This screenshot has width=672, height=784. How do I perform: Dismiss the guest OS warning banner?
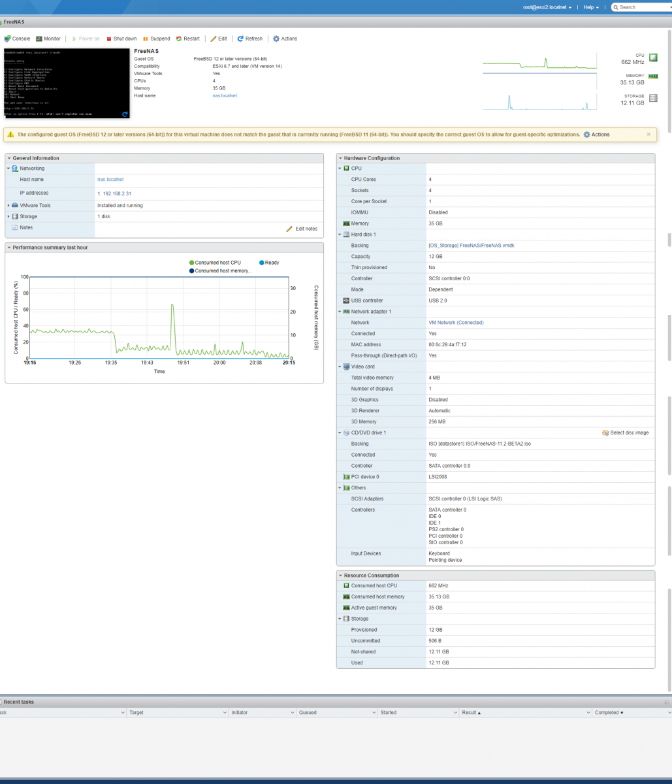[x=648, y=134]
